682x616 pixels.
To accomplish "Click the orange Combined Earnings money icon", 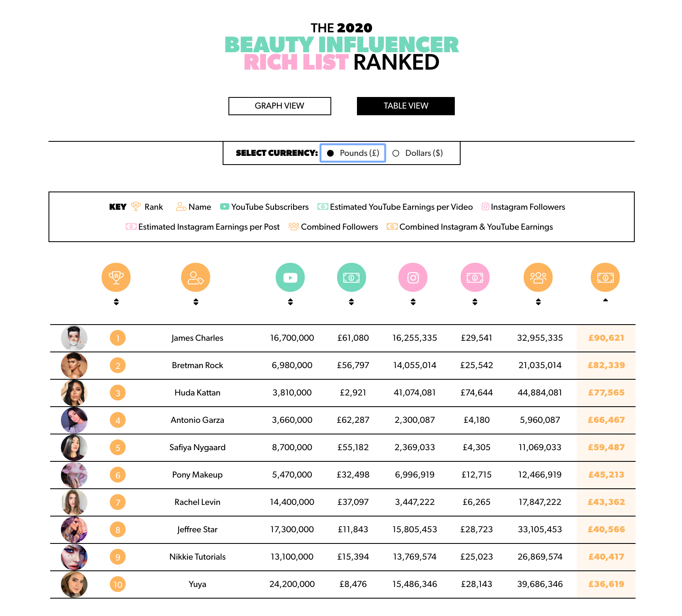I will tap(605, 277).
